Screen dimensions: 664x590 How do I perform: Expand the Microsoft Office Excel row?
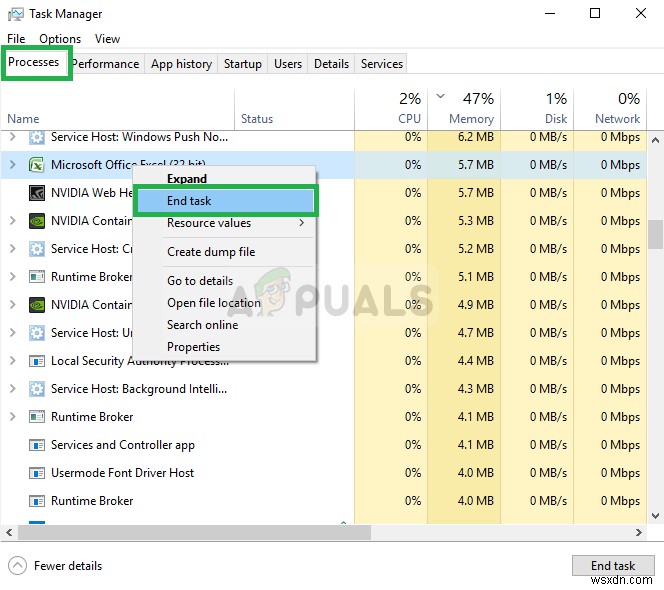[13, 164]
